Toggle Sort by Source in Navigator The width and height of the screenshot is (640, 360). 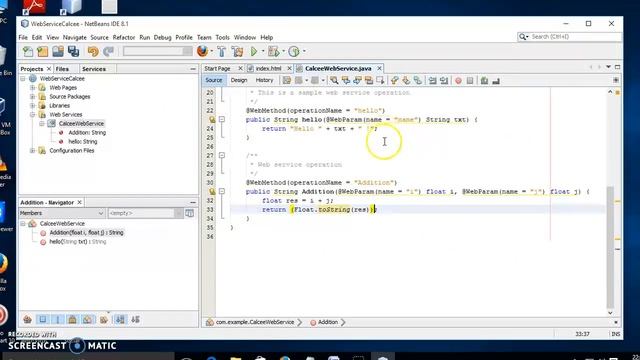pos(136,320)
